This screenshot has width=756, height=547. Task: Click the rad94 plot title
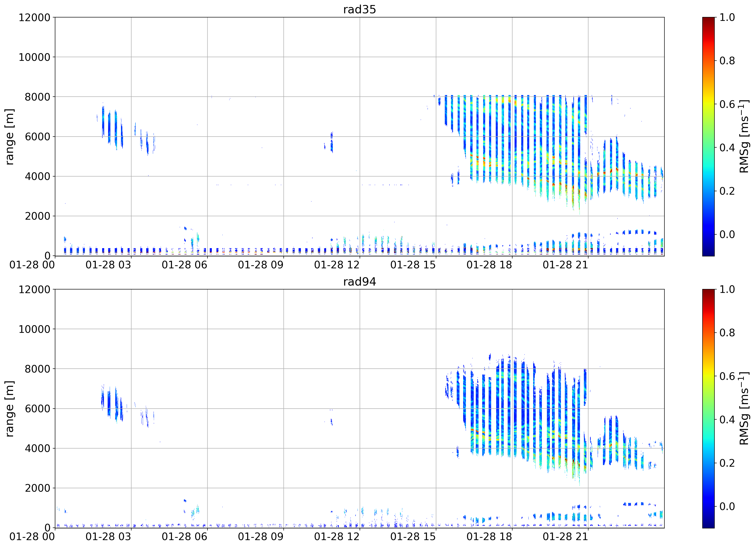pyautogui.click(x=359, y=282)
